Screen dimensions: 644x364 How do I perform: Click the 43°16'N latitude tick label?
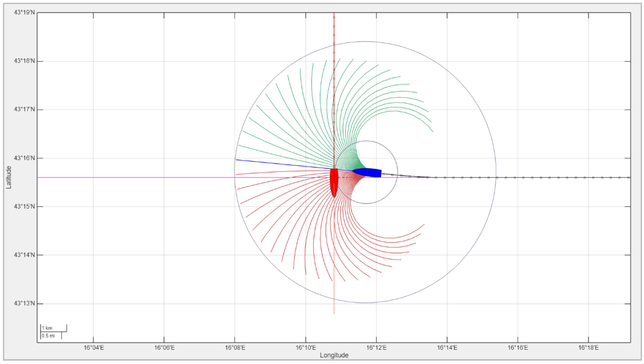(24, 158)
